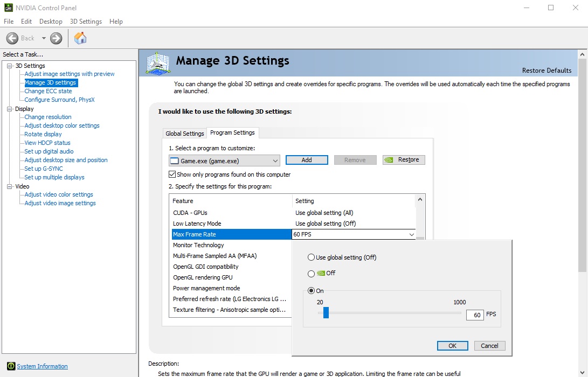
Task: Select the Off radio button
Action: click(311, 273)
